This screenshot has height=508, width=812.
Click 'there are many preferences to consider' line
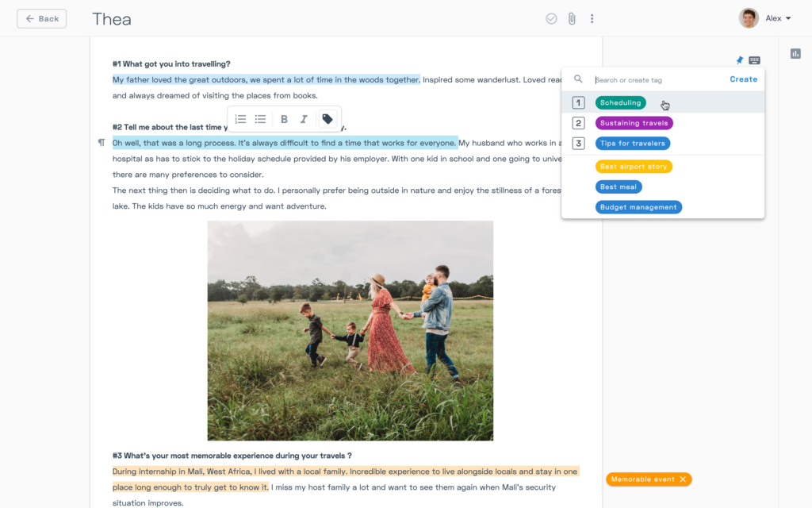point(188,174)
